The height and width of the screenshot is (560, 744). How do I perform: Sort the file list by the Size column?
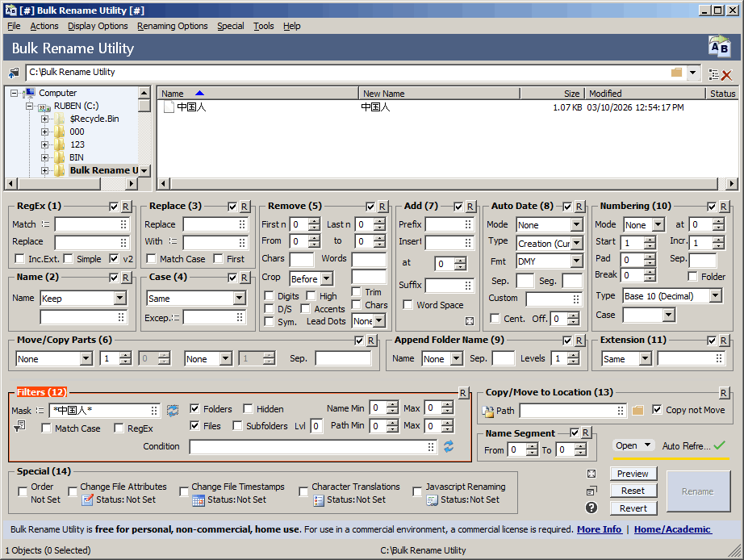[x=552, y=94]
